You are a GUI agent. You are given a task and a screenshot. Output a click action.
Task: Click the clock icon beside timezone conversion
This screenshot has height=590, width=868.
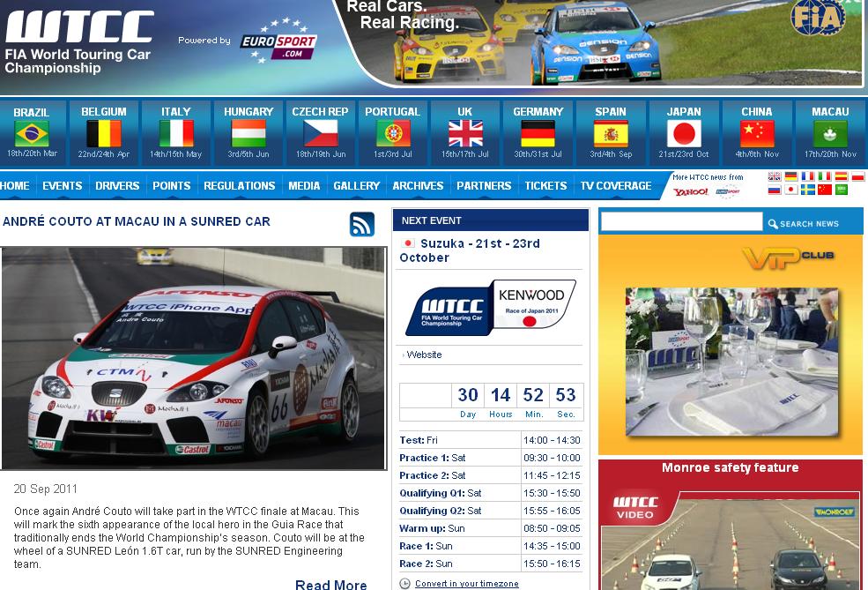[x=404, y=584]
